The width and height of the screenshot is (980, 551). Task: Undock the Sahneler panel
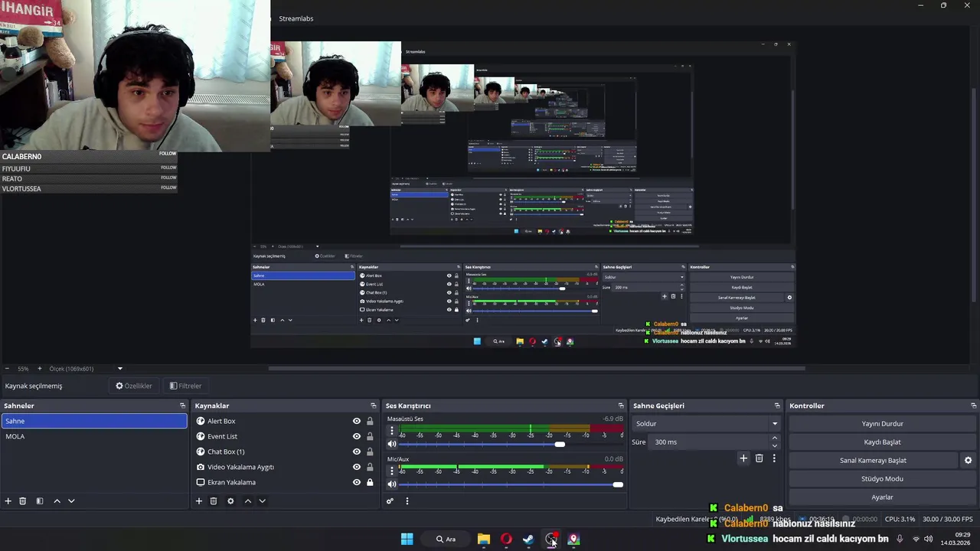tap(182, 406)
